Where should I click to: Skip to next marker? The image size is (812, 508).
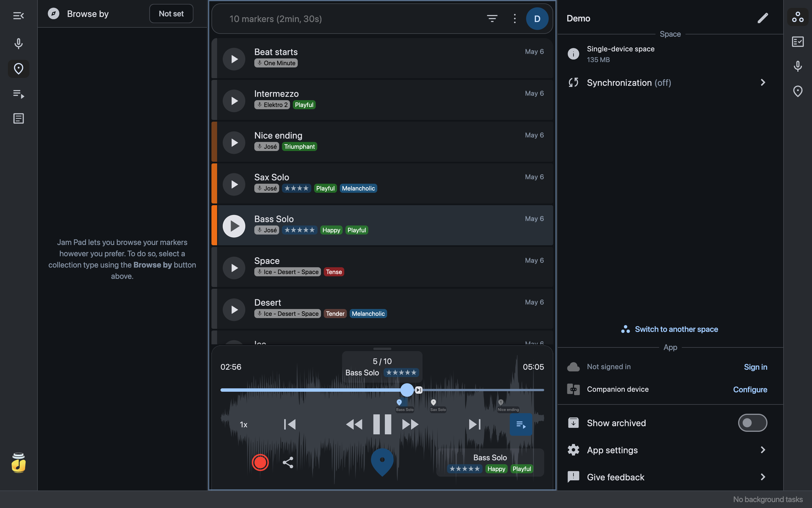coord(475,424)
